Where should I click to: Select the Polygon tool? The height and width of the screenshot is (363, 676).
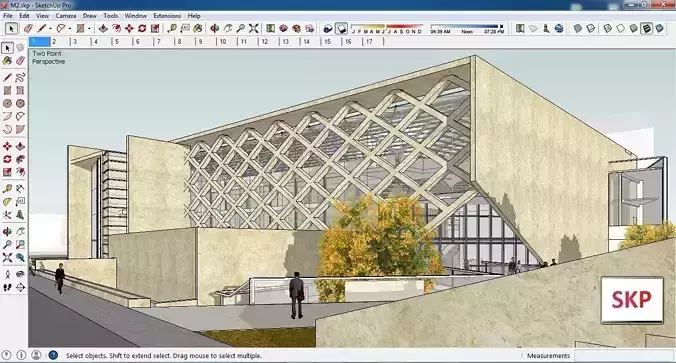(20, 103)
